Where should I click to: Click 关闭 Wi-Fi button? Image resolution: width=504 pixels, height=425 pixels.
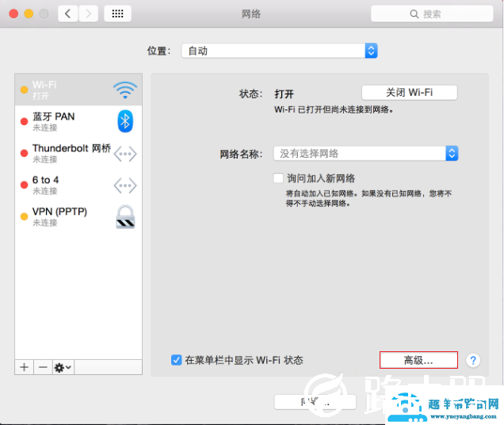coord(410,93)
